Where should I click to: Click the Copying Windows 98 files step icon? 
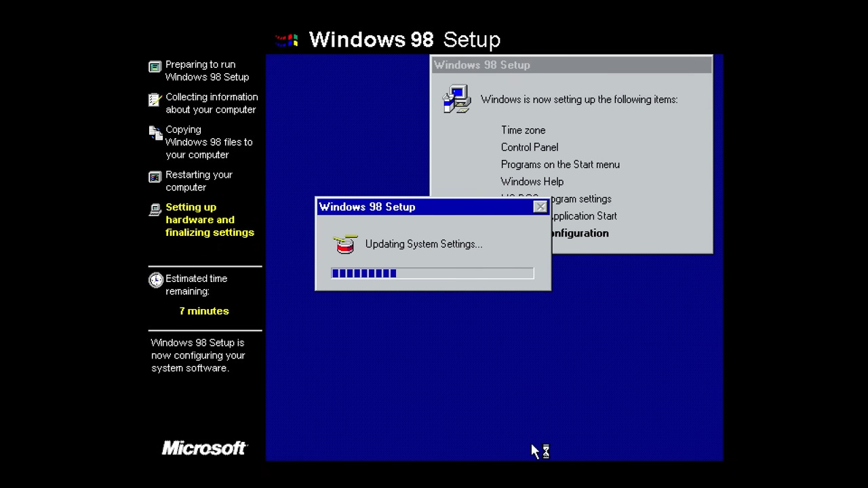(155, 133)
